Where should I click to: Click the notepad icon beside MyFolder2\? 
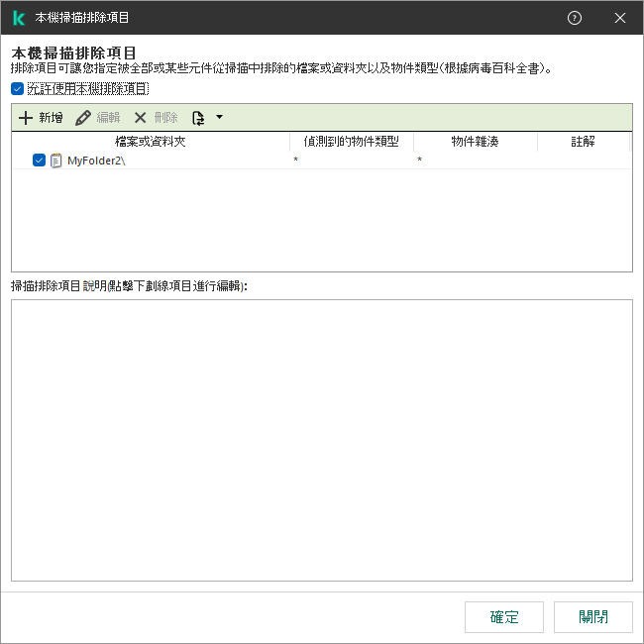[x=55, y=161]
